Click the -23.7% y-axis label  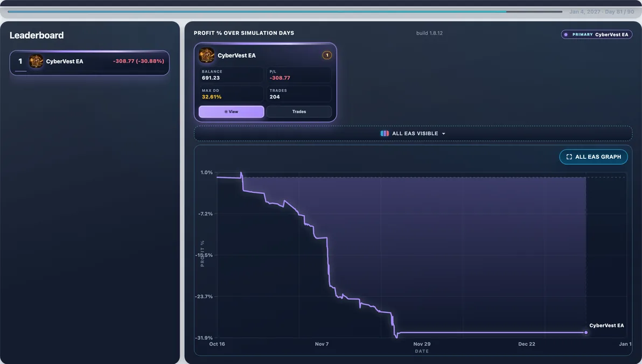click(204, 297)
